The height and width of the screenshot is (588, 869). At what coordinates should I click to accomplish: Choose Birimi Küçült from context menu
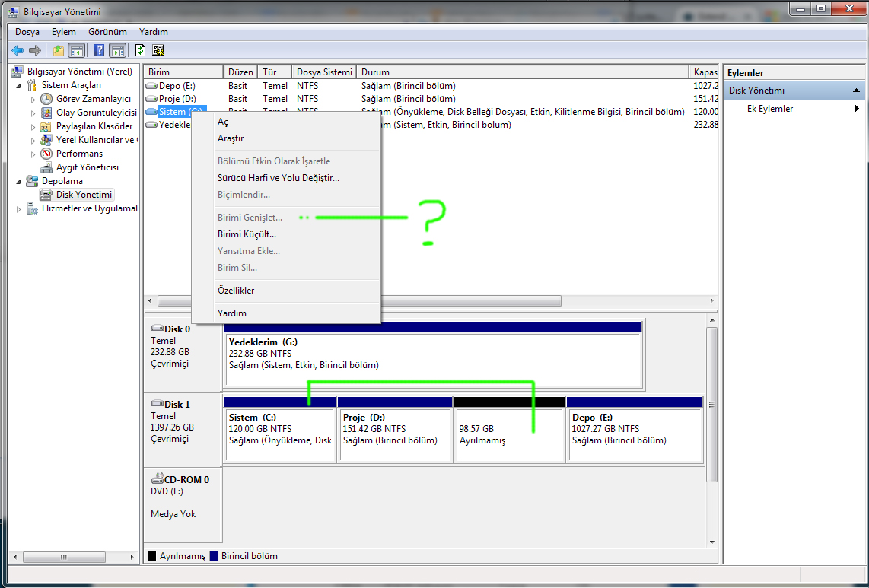point(247,234)
